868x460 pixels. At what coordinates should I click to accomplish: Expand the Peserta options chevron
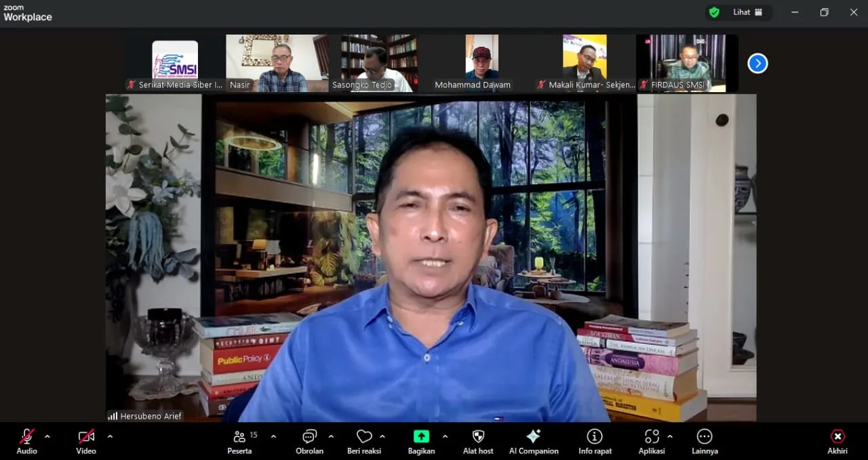[273, 436]
